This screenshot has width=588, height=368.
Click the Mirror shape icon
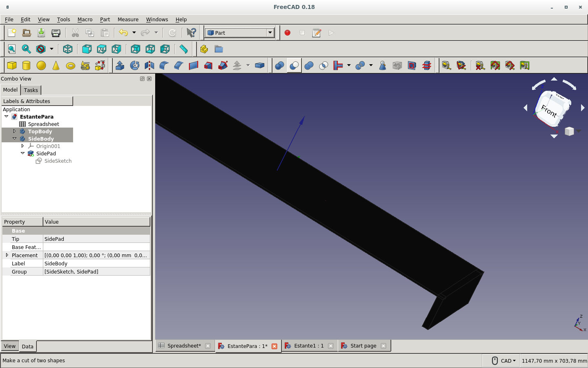tap(149, 65)
